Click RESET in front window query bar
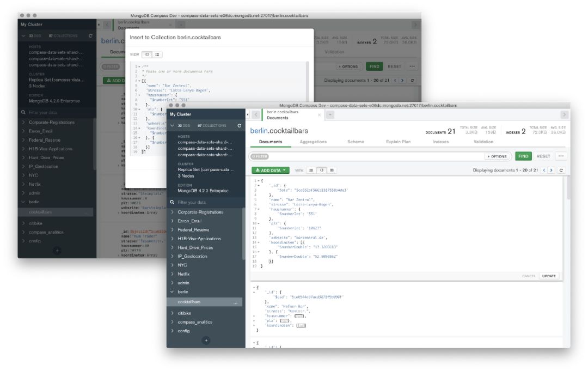 click(543, 156)
